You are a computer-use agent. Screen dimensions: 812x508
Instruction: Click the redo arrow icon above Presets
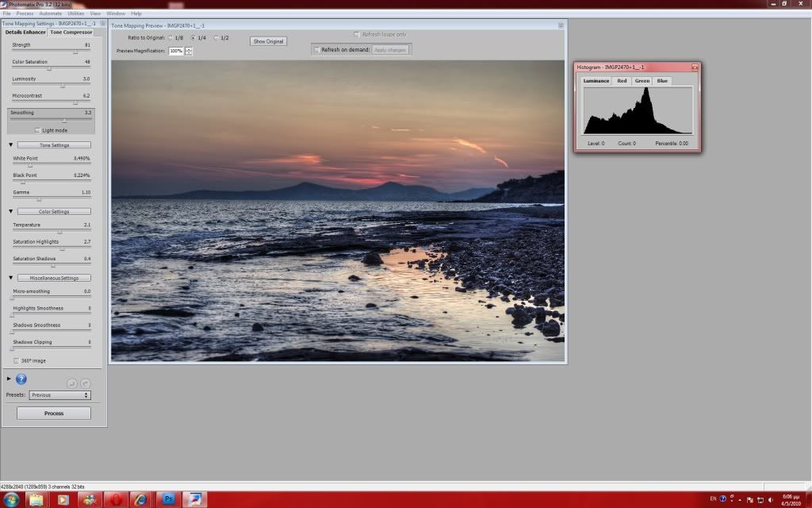85,383
